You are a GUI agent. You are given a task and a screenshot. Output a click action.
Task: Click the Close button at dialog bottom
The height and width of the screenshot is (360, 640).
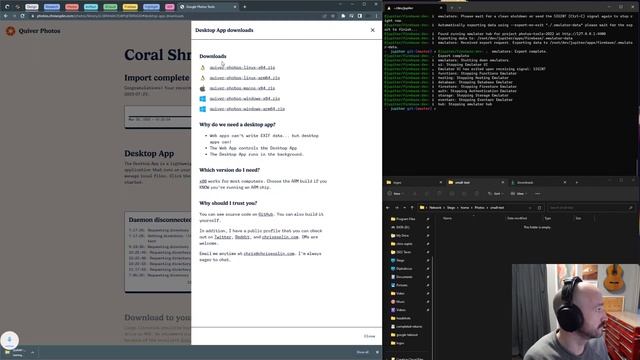(369, 336)
